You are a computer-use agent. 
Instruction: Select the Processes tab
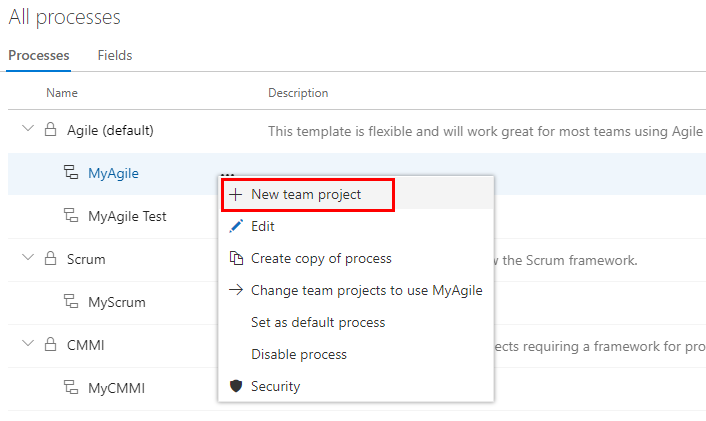(39, 56)
